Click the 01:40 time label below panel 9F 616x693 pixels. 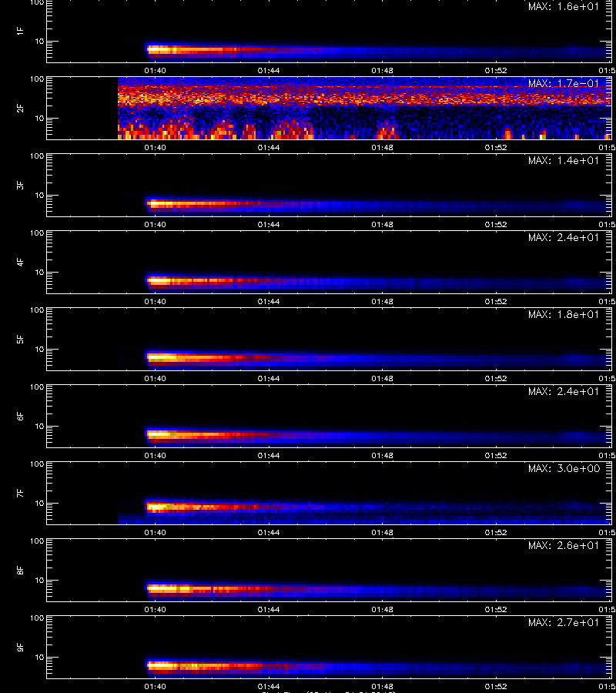click(155, 686)
